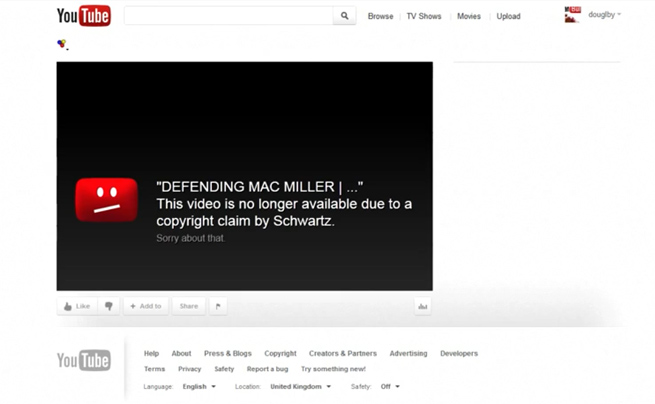Visit Press & Blogs link
Viewport: 655px width, 404px height.
point(228,353)
